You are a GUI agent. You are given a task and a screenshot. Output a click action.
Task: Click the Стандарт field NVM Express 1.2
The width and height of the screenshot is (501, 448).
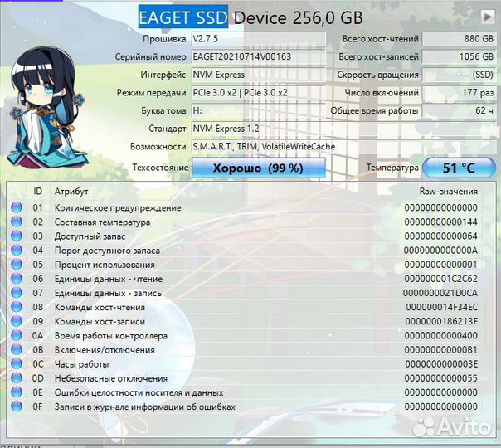click(343, 129)
